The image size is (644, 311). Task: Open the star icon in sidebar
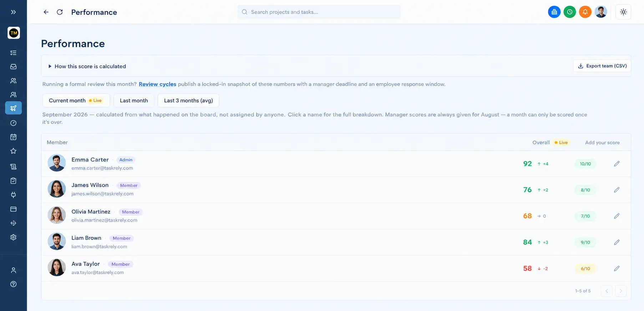pos(13,151)
